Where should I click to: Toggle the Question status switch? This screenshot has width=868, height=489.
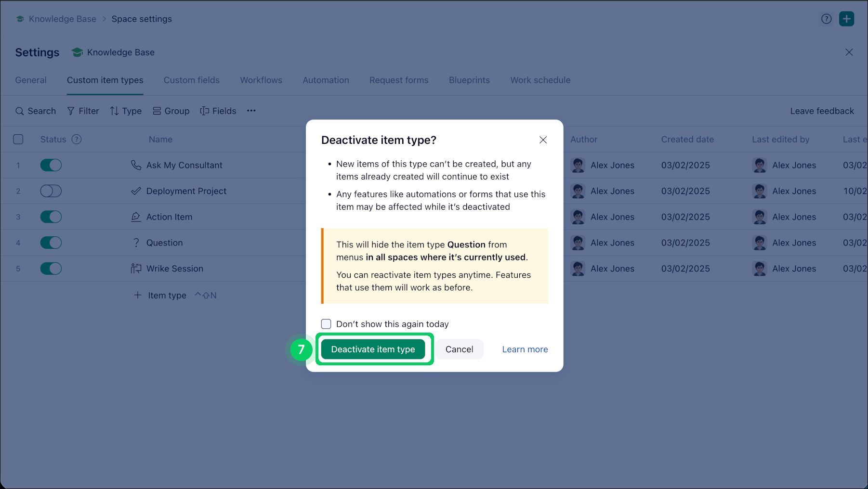[x=51, y=243]
